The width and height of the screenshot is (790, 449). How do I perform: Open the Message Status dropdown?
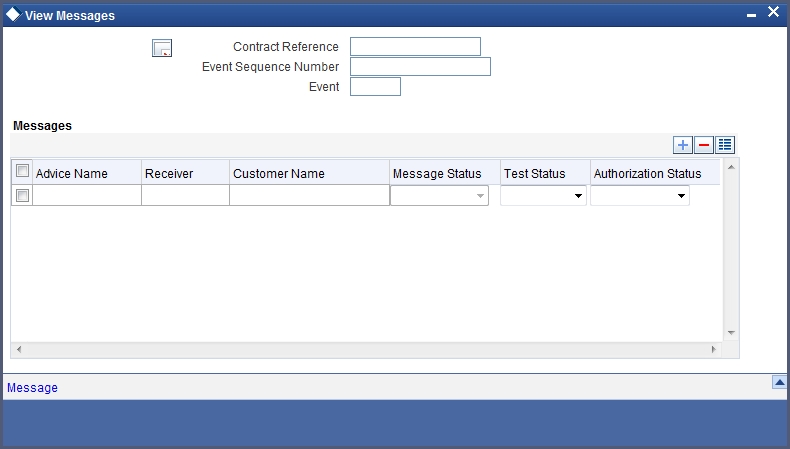click(x=439, y=196)
